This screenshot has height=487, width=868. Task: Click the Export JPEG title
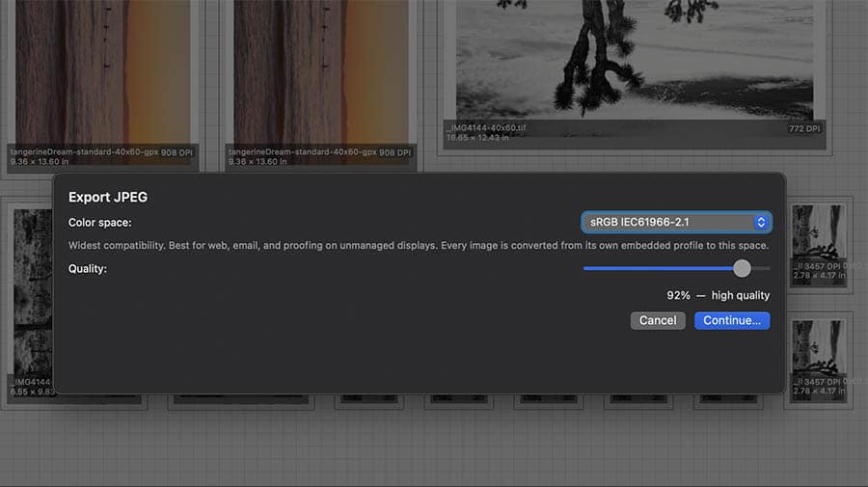[x=108, y=197]
